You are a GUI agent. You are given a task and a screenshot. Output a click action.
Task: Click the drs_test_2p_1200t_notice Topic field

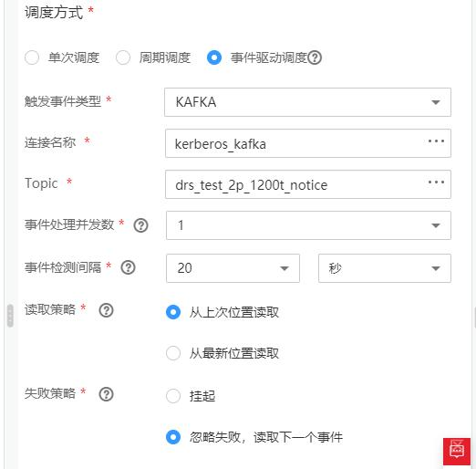click(x=308, y=184)
